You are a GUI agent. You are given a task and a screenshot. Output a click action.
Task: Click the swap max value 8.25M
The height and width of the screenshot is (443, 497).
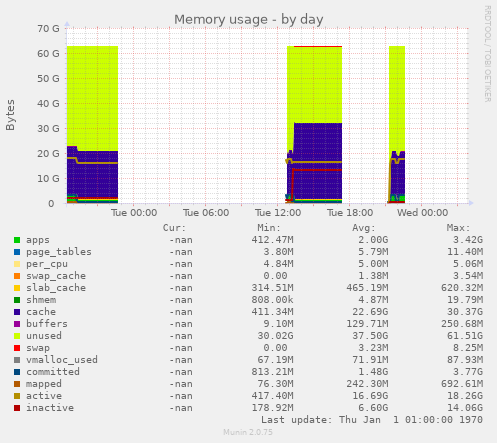point(468,348)
